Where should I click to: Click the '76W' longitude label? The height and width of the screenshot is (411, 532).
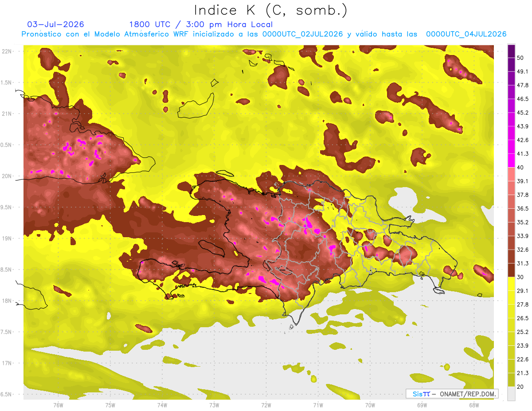[58, 405]
